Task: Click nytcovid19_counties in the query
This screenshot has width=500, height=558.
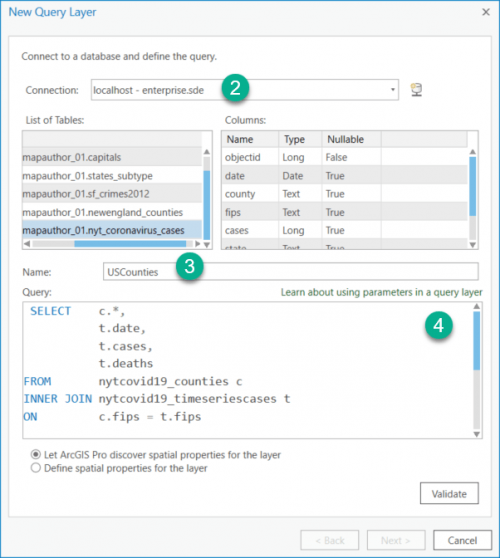Action: (163, 381)
